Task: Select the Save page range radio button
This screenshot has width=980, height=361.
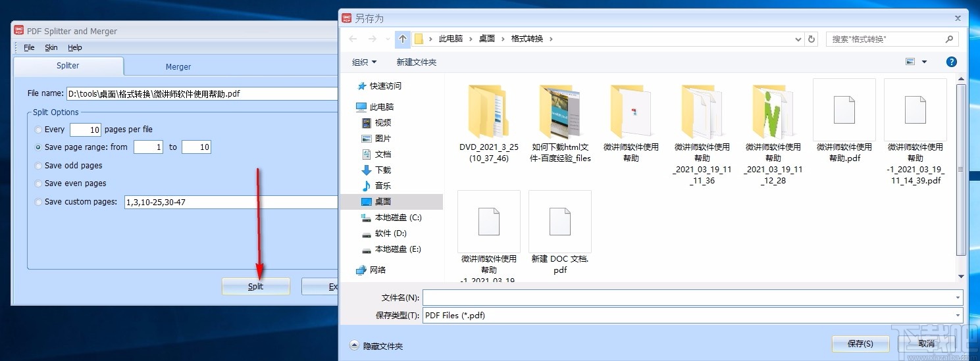Action: point(39,147)
